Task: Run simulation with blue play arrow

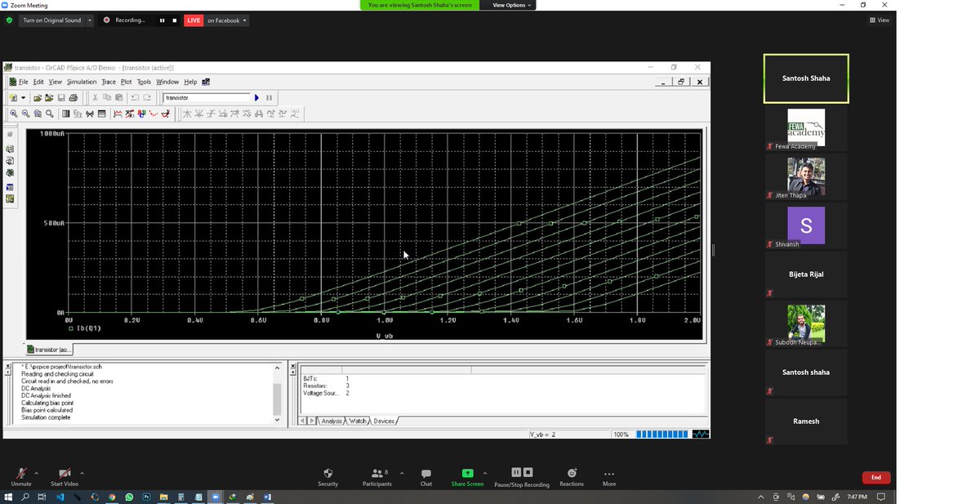Action: (256, 97)
